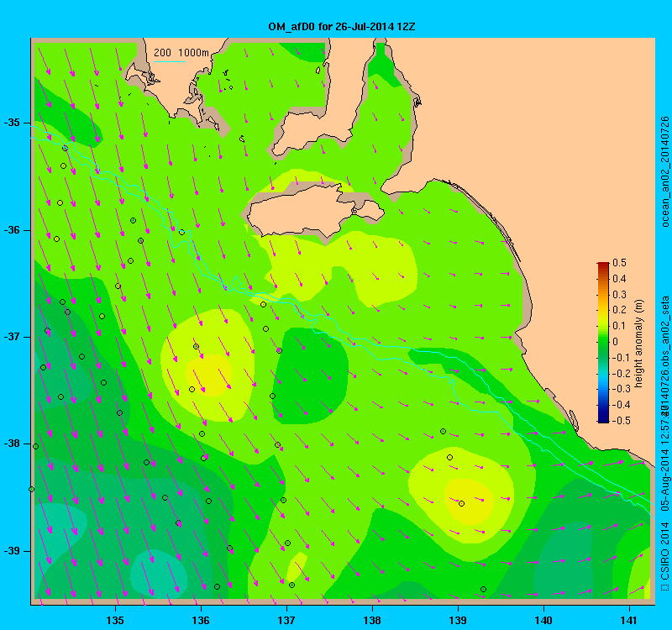Click the height anomaly color bar
The height and width of the screenshot is (630, 672).
[603, 343]
